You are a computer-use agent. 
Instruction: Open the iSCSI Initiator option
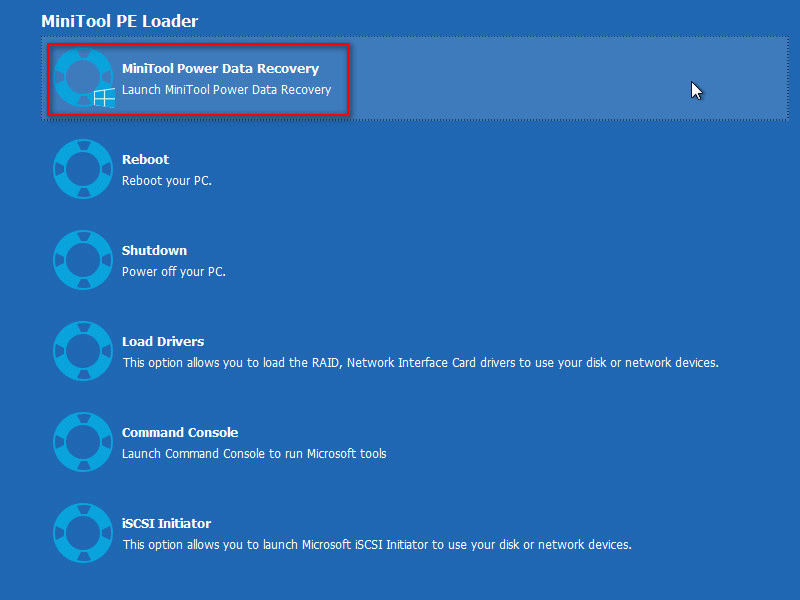(x=166, y=523)
